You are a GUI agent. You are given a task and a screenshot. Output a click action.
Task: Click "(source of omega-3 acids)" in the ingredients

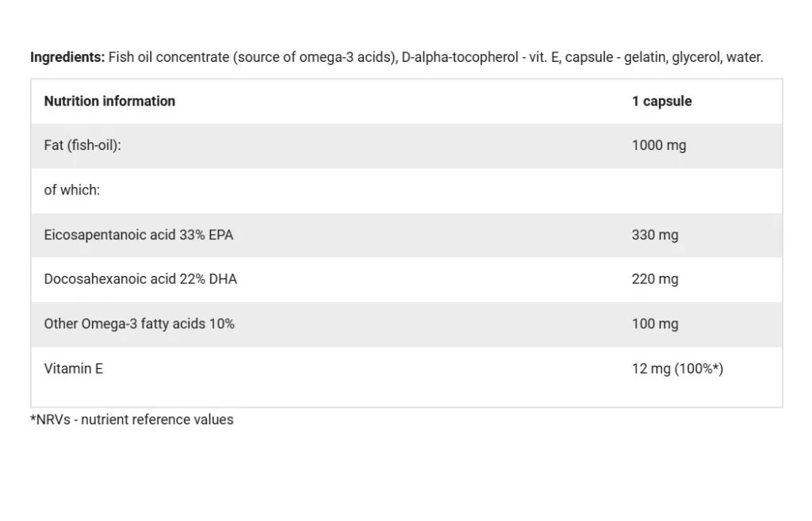coord(315,57)
